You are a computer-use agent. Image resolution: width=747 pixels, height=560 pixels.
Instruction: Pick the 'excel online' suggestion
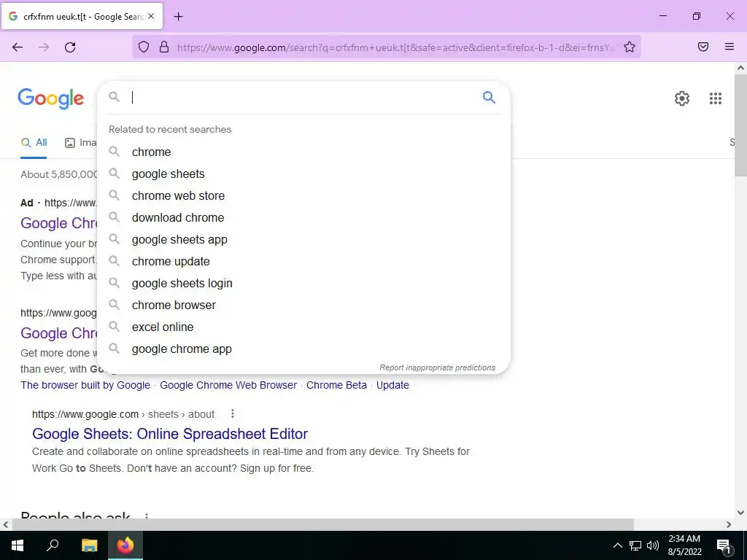click(304, 327)
